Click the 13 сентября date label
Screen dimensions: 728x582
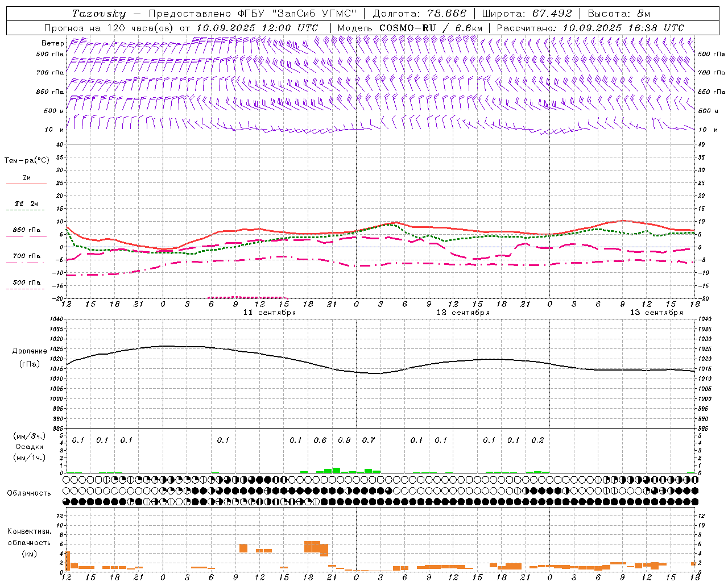[656, 313]
